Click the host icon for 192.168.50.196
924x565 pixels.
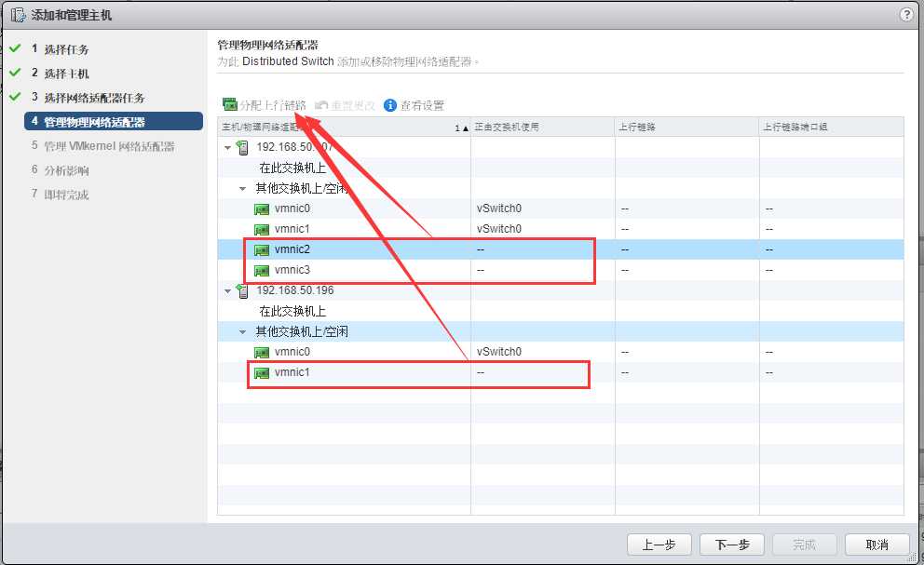click(242, 290)
